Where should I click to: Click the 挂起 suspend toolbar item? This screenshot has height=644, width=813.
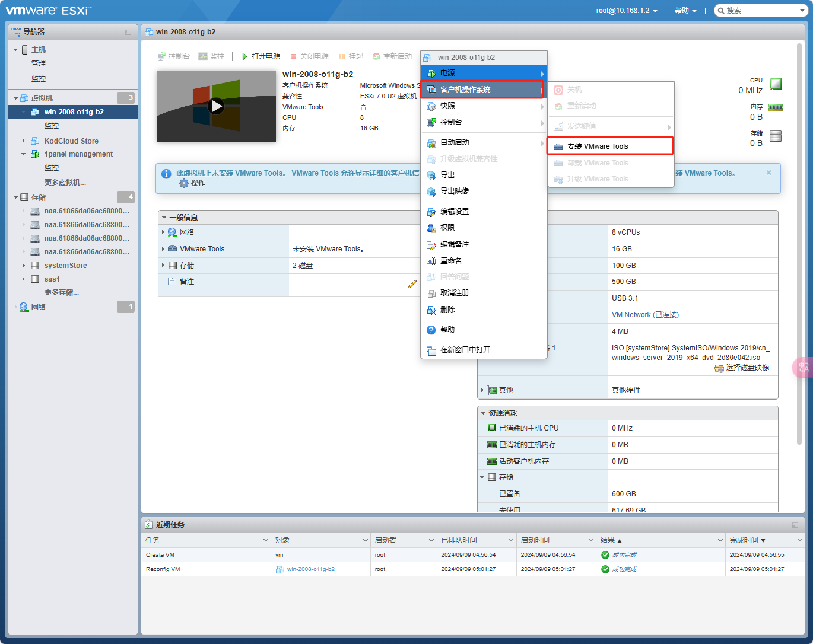click(351, 56)
